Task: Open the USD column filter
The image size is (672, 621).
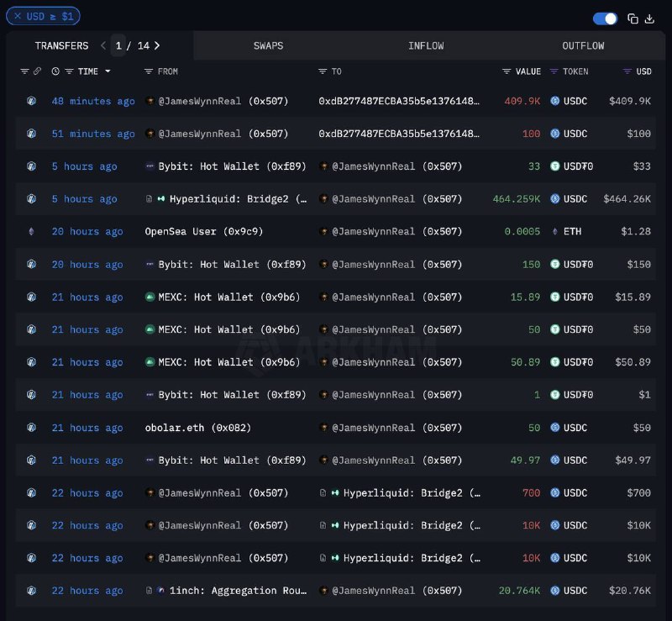Action: tap(627, 71)
